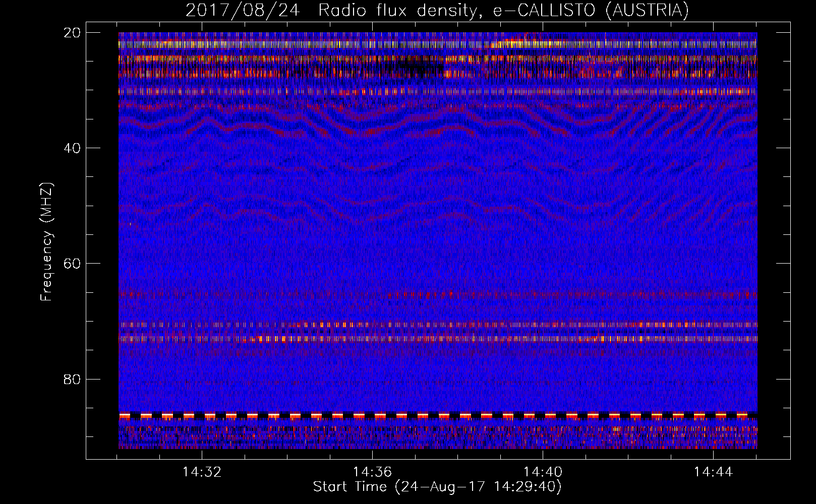Click the frequency tick label "20"
The height and width of the screenshot is (504, 816).
tap(73, 32)
